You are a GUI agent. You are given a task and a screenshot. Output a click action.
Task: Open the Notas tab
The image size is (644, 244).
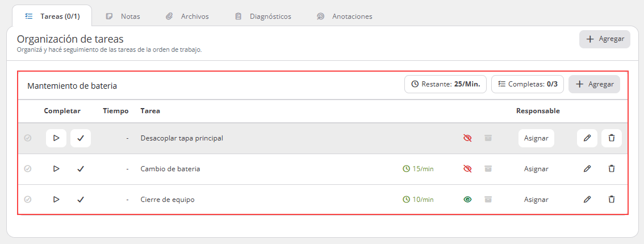tap(123, 16)
